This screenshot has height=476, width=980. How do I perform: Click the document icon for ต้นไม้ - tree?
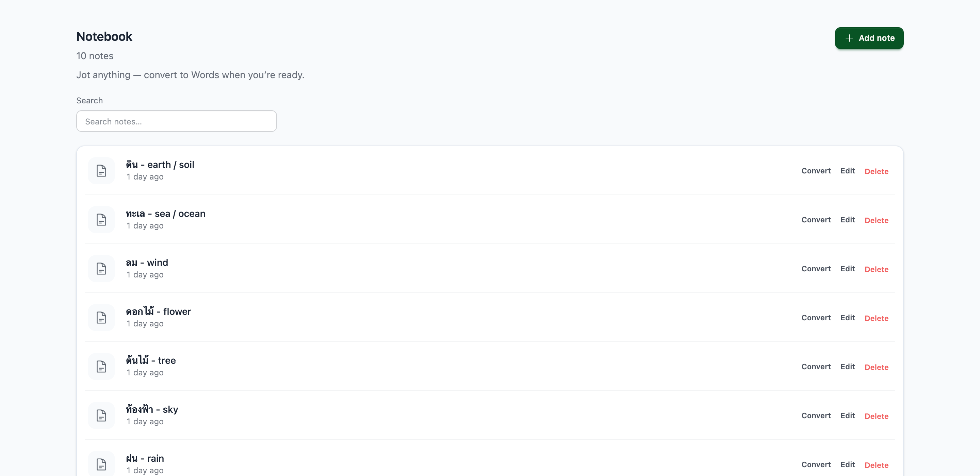click(x=101, y=367)
